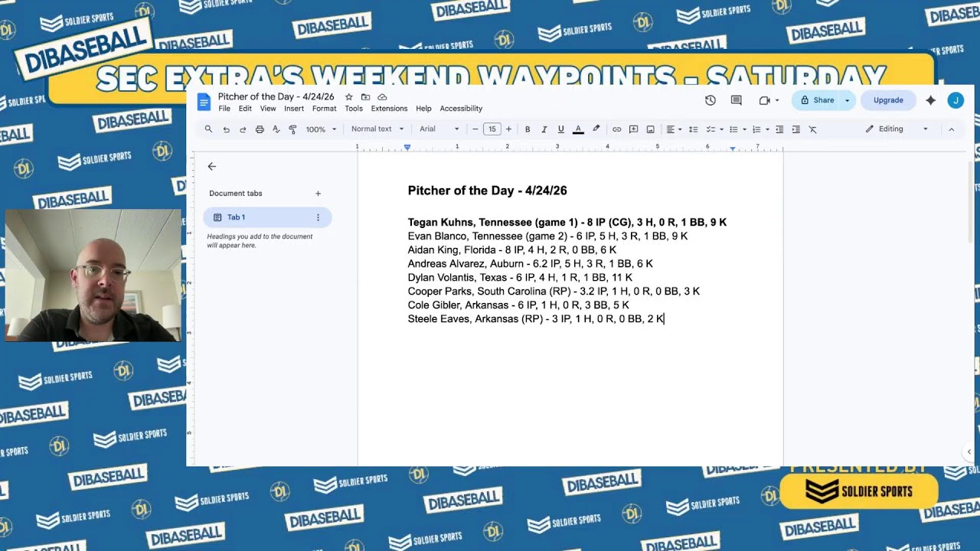Check cloud save status icon
The height and width of the screenshot is (551, 980).
382,97
